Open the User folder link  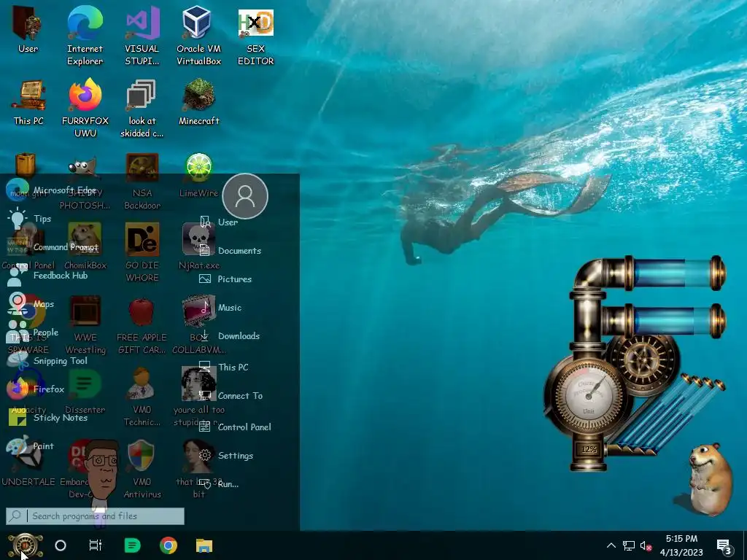[219, 222]
